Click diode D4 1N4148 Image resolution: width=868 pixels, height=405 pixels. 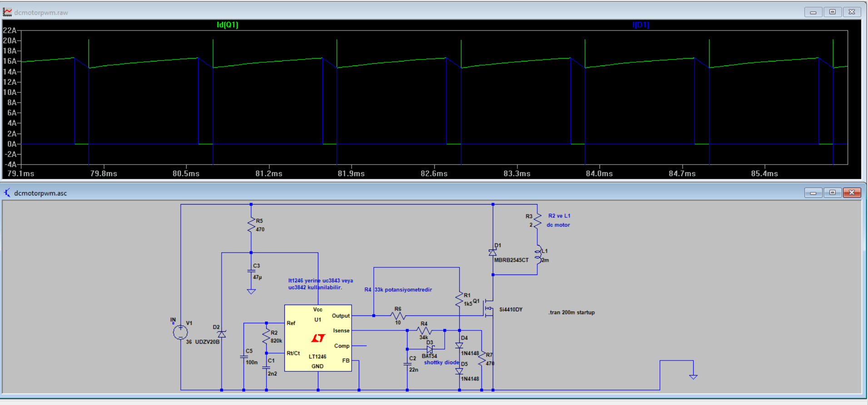[x=460, y=345]
